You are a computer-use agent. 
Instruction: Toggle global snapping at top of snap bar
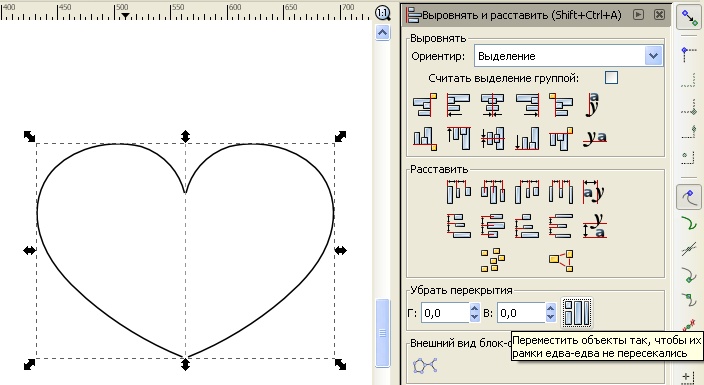click(688, 18)
